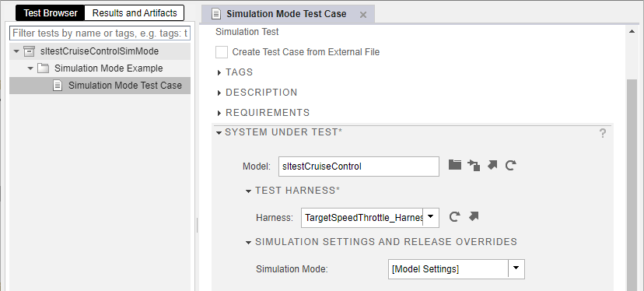This screenshot has height=291, width=644.
Task: Select Simulation Mode Test Case in tree
Action: pos(100,86)
